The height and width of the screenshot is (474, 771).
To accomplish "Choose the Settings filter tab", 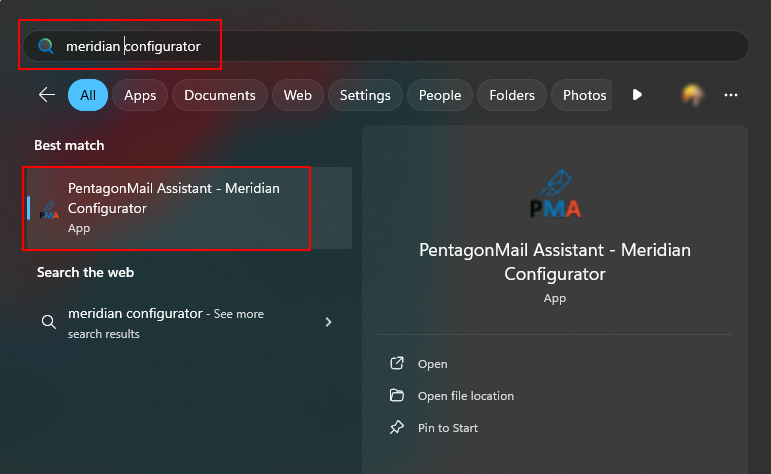I will click(x=365, y=95).
